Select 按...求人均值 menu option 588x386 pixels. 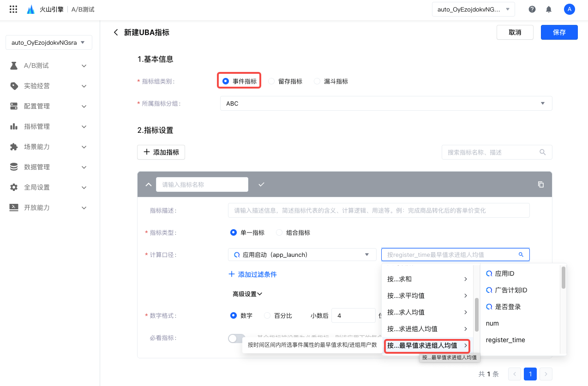(x=427, y=312)
